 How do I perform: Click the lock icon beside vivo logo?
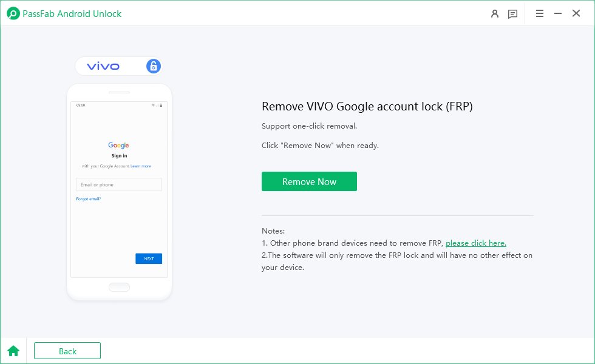(152, 66)
